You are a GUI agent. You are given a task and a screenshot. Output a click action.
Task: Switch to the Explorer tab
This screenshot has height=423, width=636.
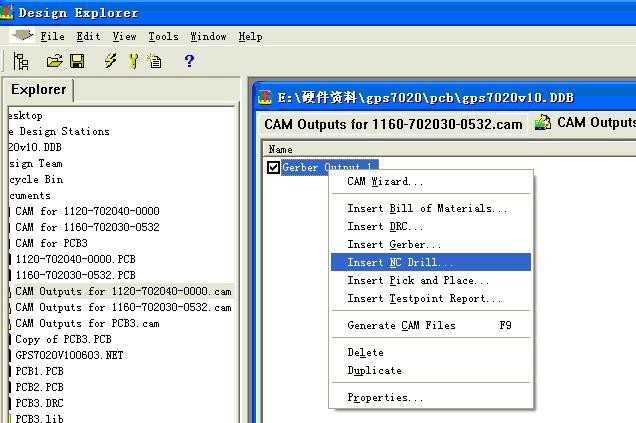39,90
